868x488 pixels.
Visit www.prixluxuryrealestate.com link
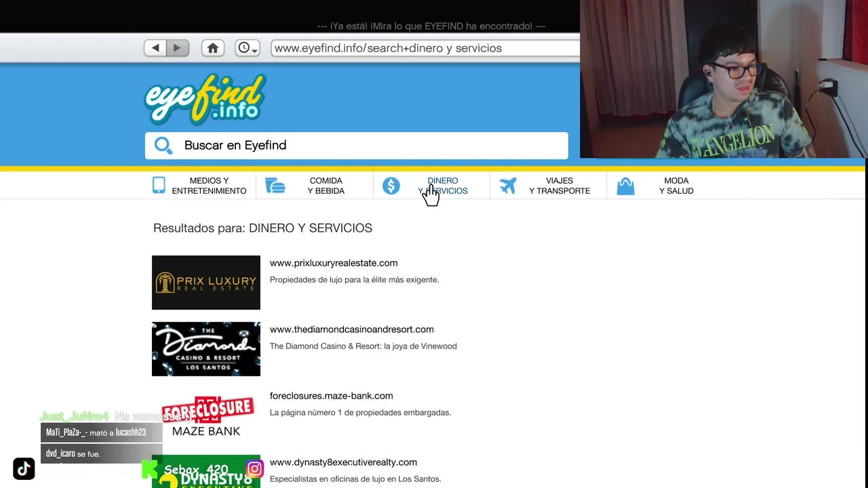pos(334,263)
